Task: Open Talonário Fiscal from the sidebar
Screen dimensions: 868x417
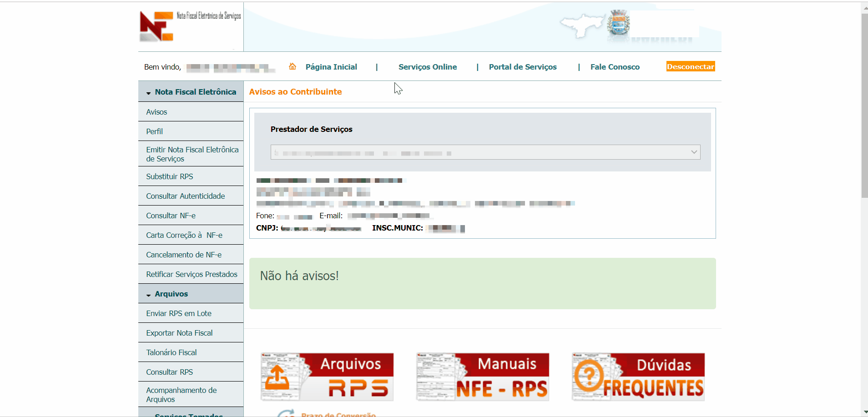Action: click(x=171, y=352)
